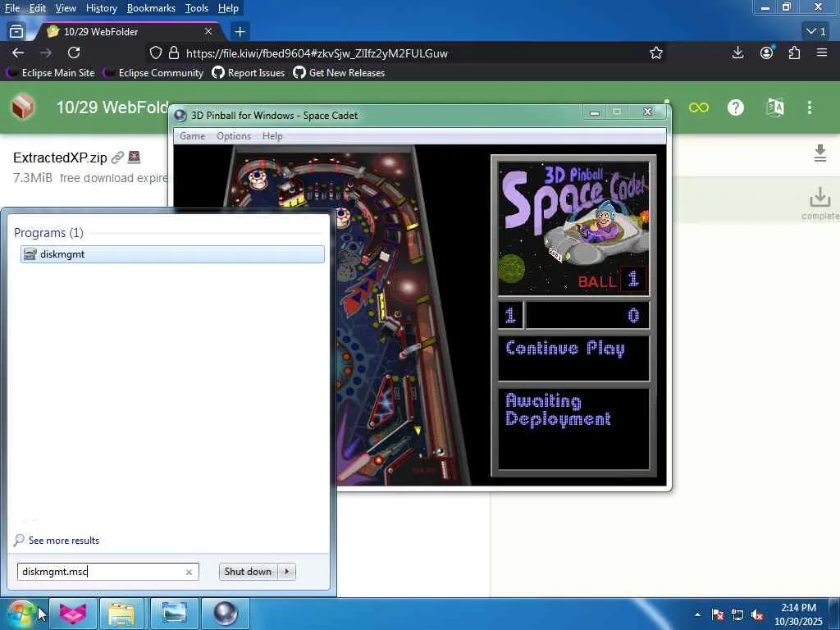The width and height of the screenshot is (840, 630).
Task: Open Firefox account icon
Action: 767,52
